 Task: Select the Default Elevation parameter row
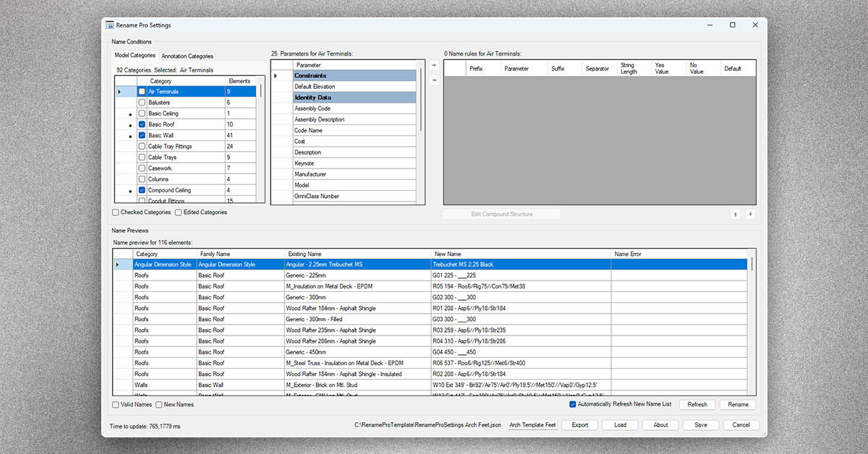344,87
